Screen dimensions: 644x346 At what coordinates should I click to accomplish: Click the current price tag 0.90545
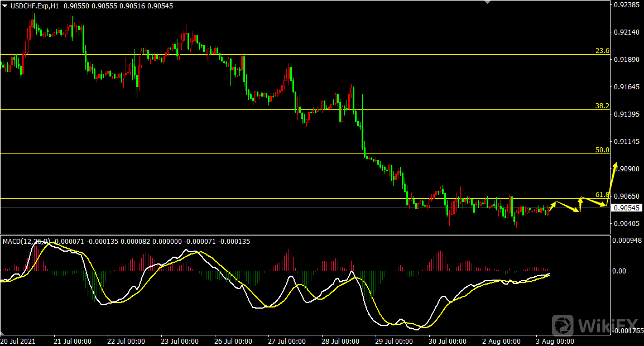pyautogui.click(x=627, y=208)
